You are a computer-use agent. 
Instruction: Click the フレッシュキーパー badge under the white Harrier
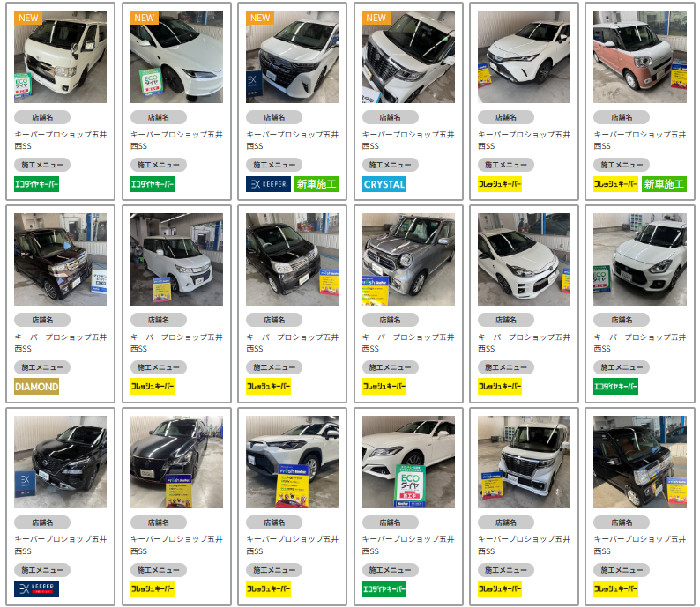coord(500,184)
